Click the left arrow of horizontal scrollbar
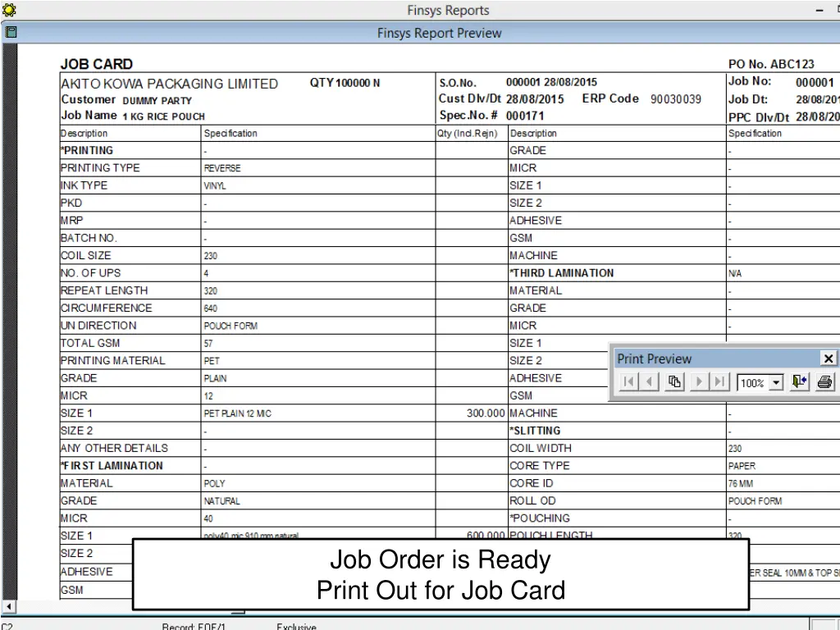Screen dimensions: 840x630 (8, 607)
